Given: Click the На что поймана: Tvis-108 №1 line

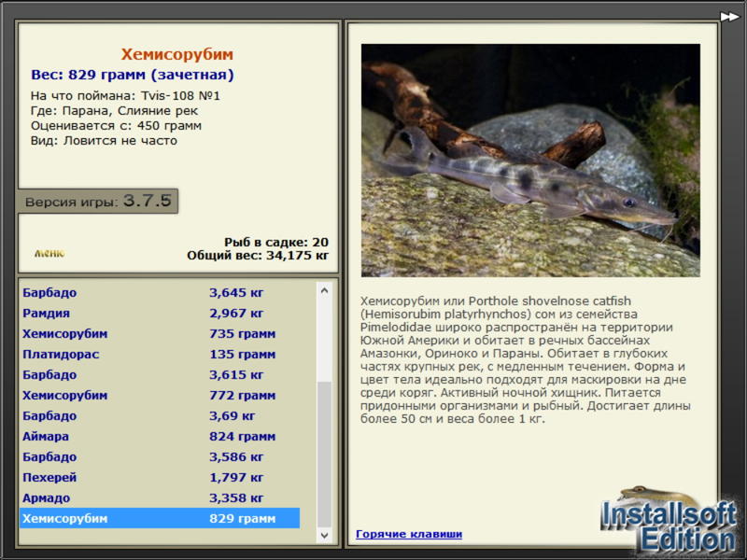Looking at the screenshot, I should click(x=125, y=96).
